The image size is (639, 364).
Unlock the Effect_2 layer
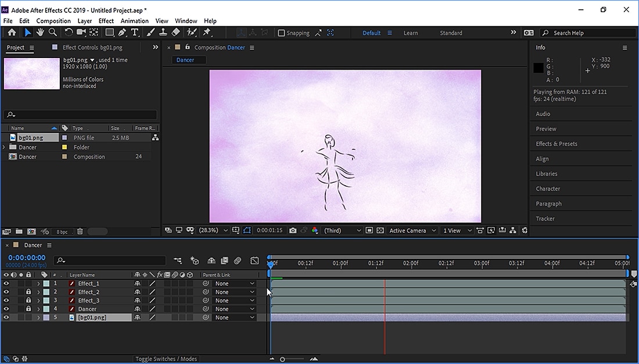coord(28,291)
